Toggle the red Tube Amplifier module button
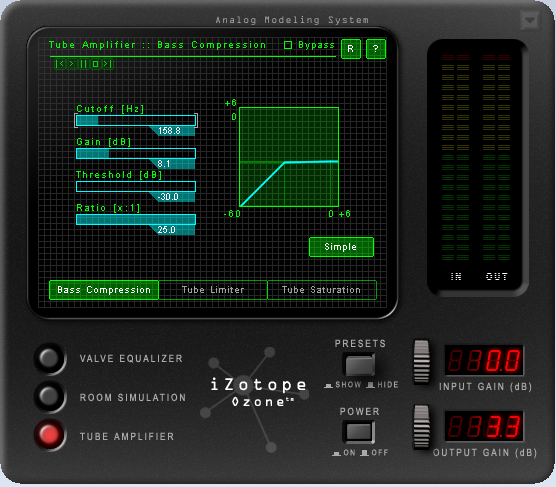Viewport: 556px width, 487px height. tap(50, 435)
